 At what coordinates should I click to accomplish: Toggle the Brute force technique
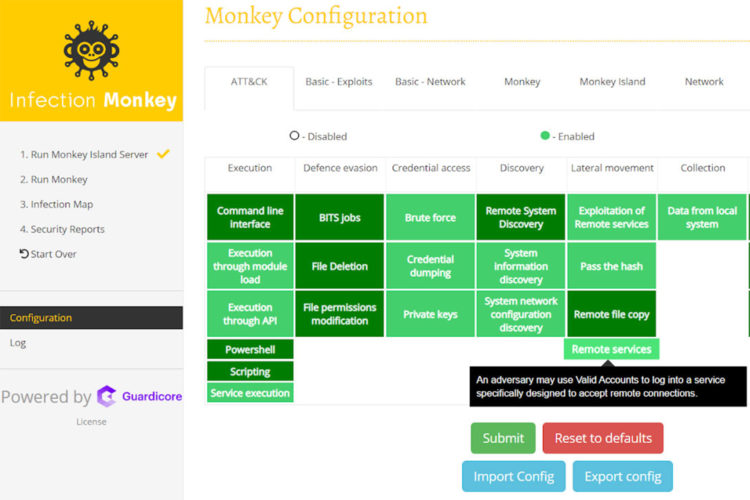430,217
